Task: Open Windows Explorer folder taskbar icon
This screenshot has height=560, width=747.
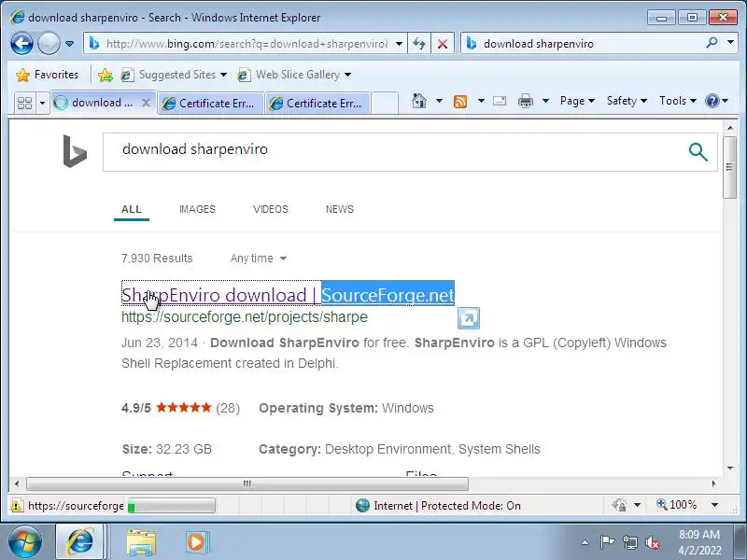Action: 141,542
